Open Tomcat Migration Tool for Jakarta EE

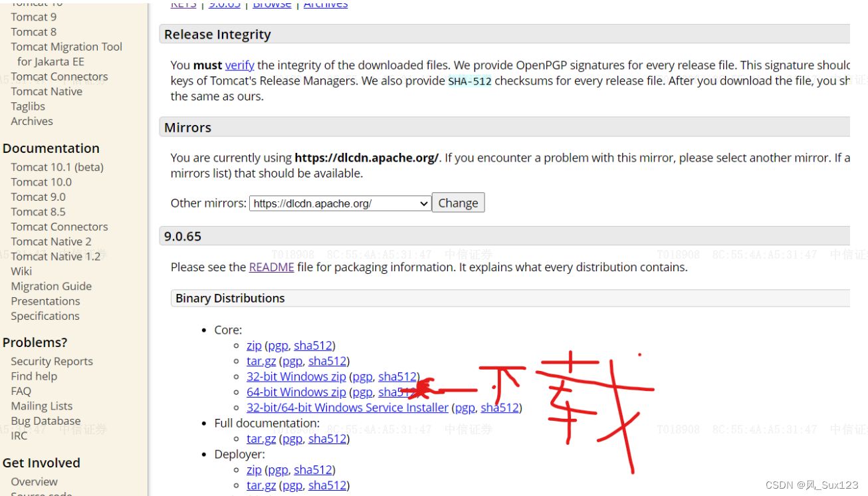point(66,54)
